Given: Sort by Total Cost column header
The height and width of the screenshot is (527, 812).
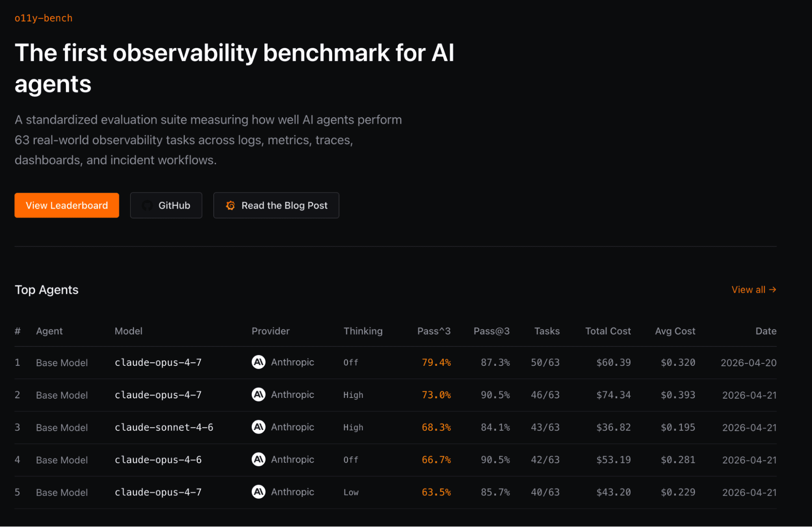Looking at the screenshot, I should pyautogui.click(x=608, y=331).
